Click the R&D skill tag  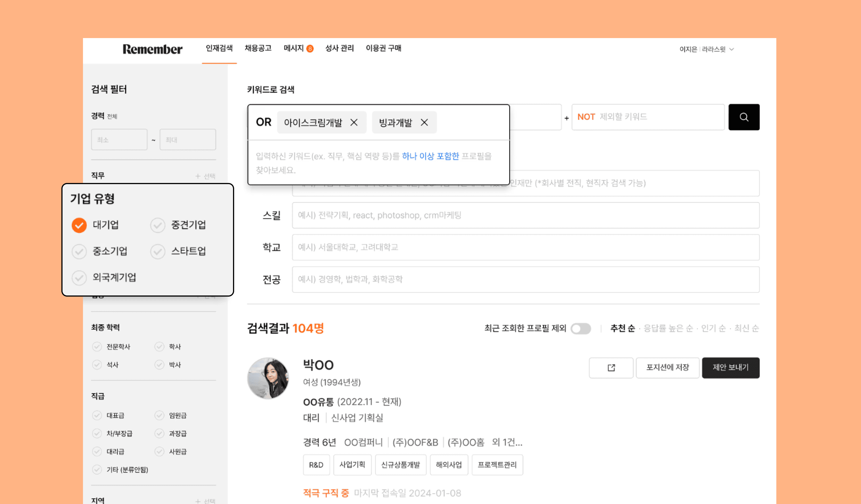click(x=316, y=465)
